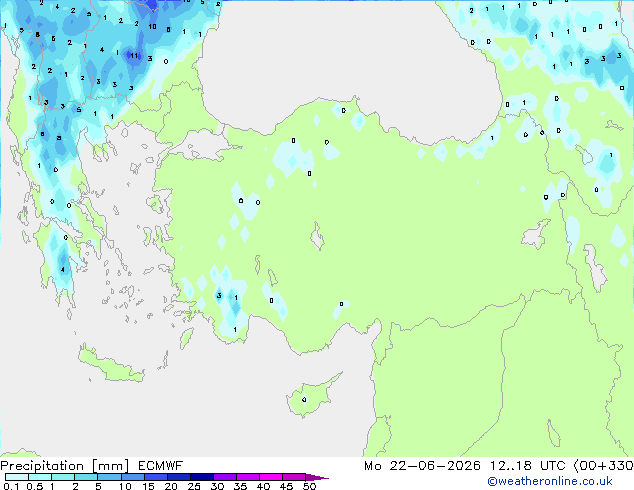
Task: Click the legend label '50'
Action: click(309, 486)
